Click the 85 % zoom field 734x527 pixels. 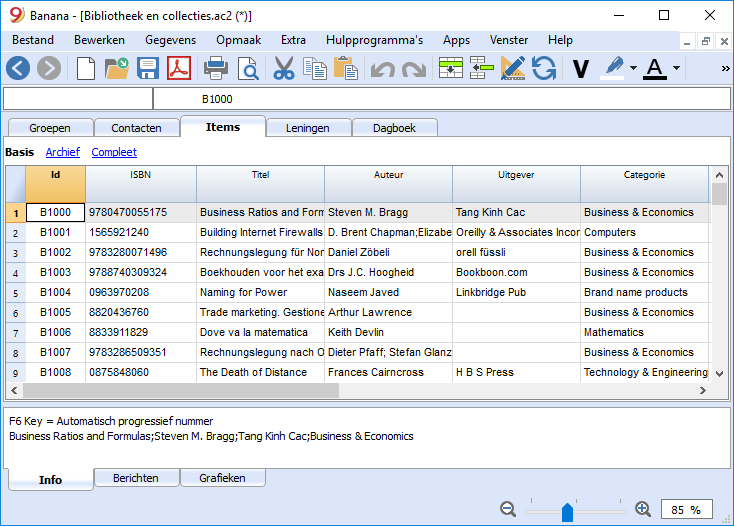tap(686, 510)
